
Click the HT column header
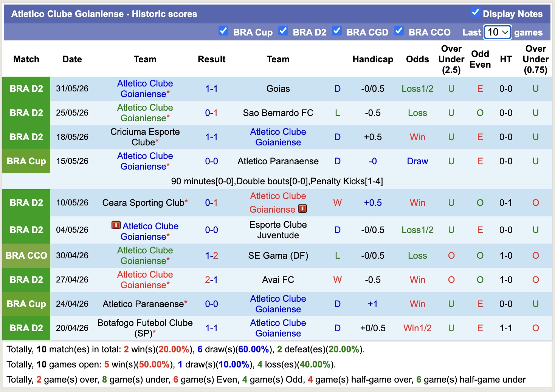tap(506, 59)
